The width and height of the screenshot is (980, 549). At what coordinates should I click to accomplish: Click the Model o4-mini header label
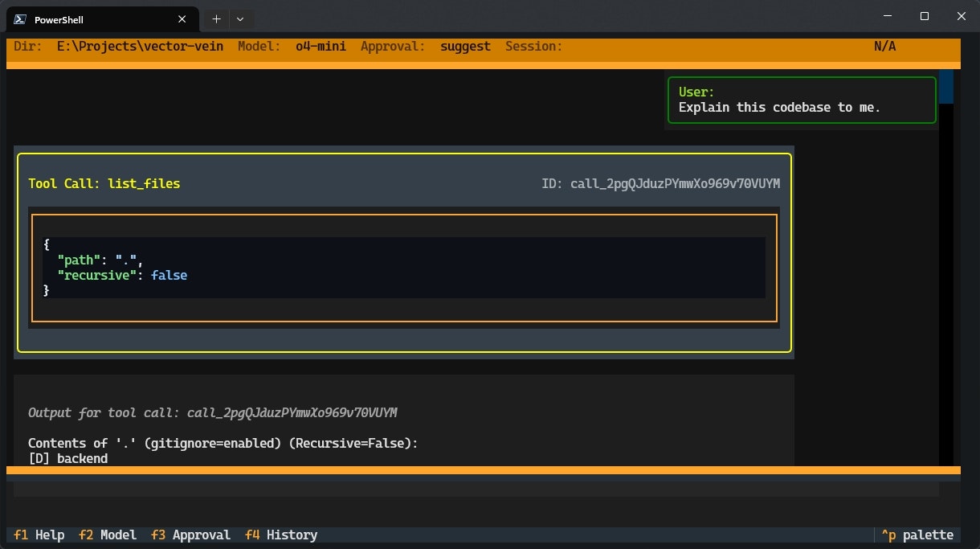(292, 46)
